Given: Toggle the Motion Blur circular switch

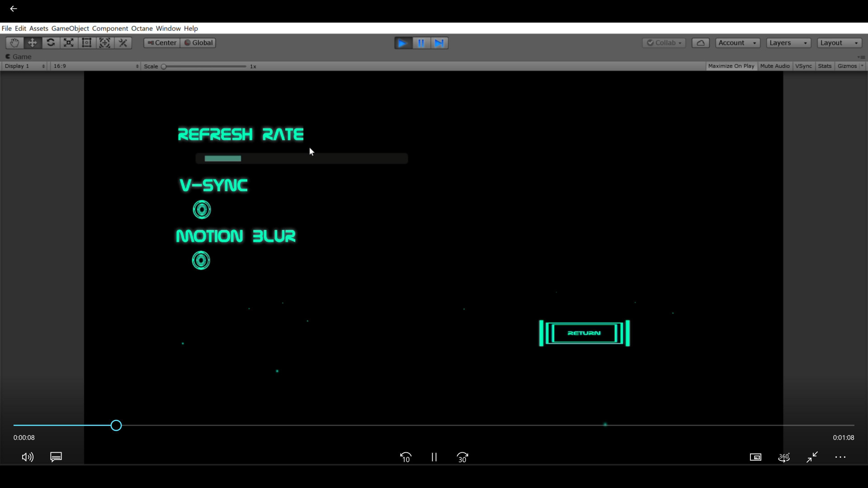Looking at the screenshot, I should pyautogui.click(x=201, y=261).
